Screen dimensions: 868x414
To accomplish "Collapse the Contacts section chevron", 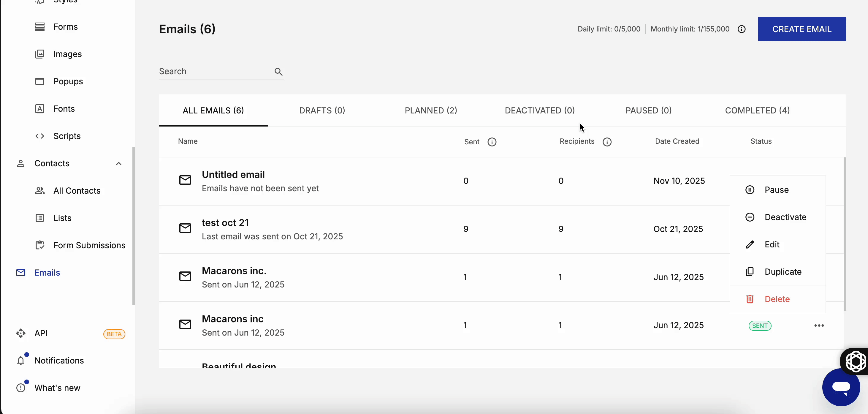I will pos(119,164).
